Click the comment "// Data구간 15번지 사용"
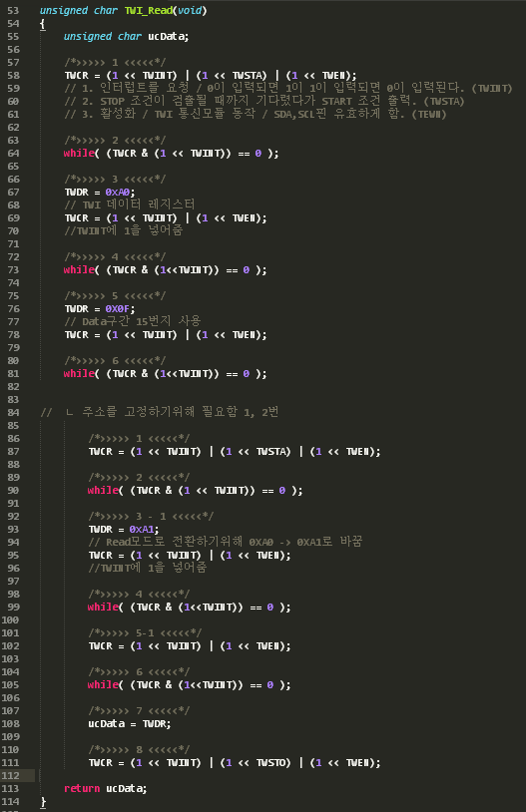 point(133,321)
